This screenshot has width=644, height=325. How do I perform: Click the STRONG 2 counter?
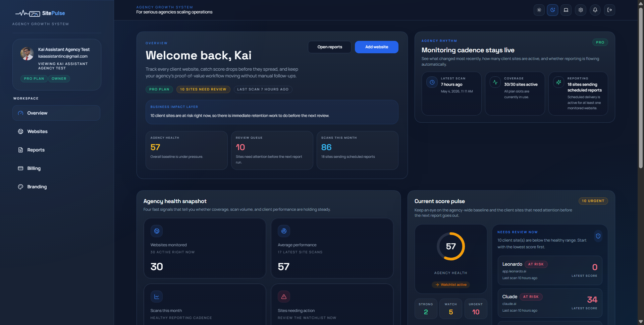pos(426,309)
